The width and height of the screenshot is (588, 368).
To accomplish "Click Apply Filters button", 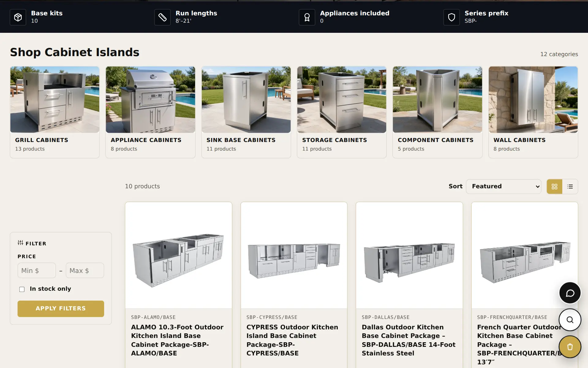I will tap(61, 309).
